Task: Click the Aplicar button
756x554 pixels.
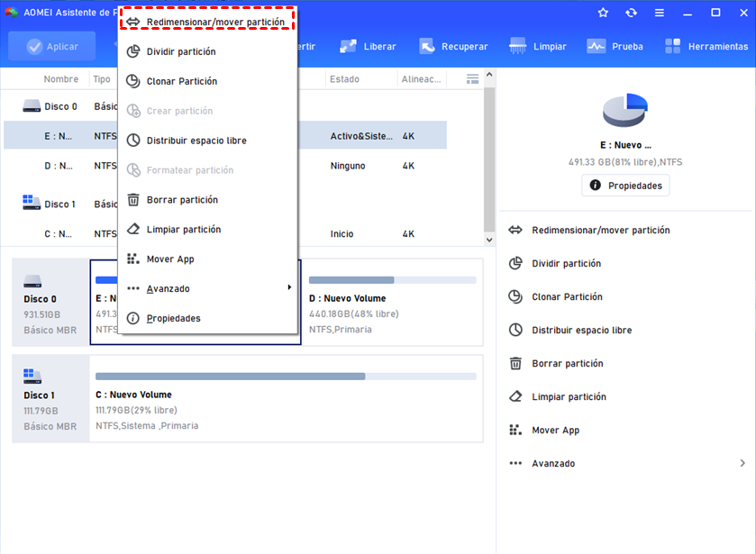Action: pos(52,46)
